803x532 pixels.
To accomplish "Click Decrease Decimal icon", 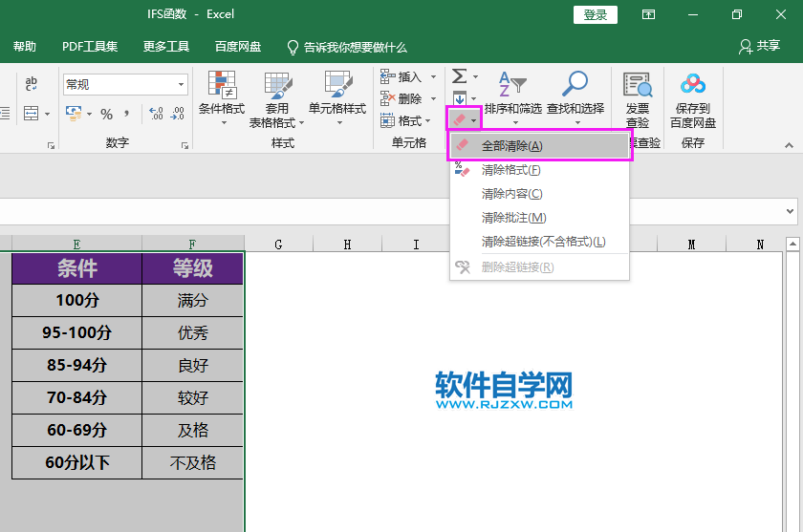I will (x=177, y=113).
